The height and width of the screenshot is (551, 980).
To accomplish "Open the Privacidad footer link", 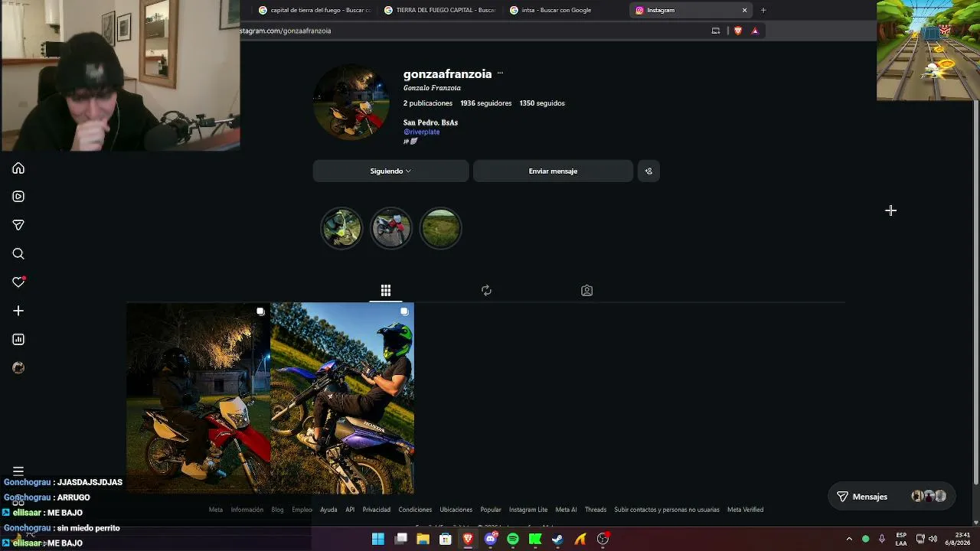I will point(377,510).
